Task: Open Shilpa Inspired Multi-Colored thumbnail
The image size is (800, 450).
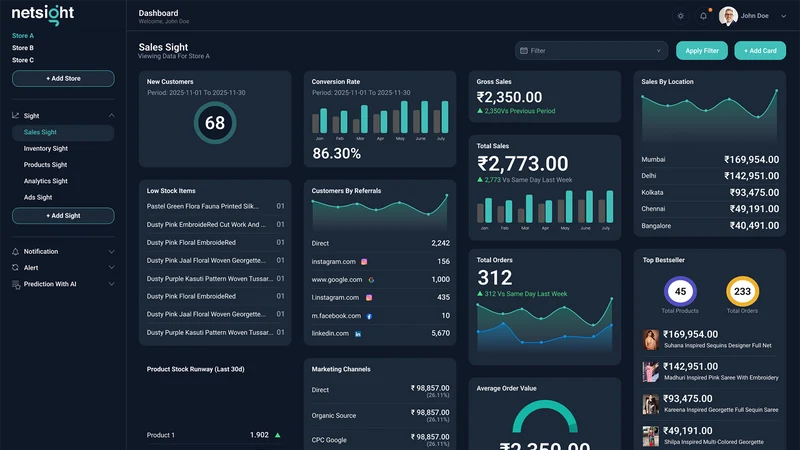Action: point(651,436)
